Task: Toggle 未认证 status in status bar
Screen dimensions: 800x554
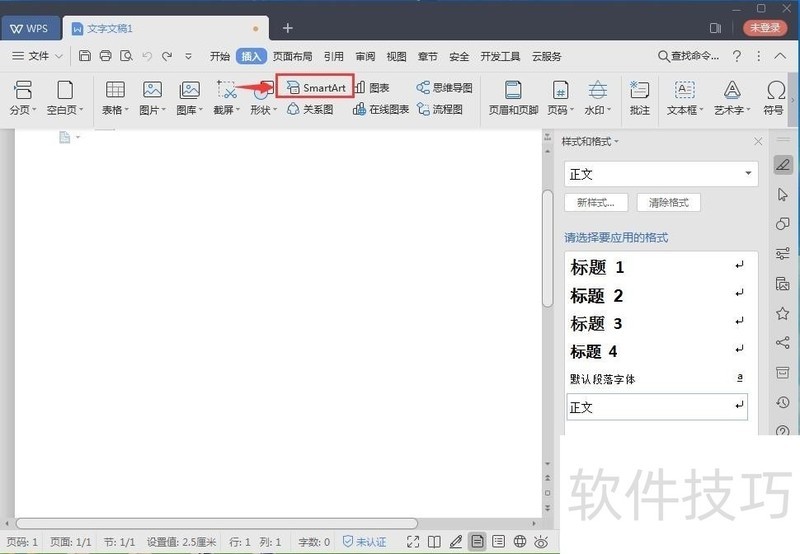Action: pos(364,542)
